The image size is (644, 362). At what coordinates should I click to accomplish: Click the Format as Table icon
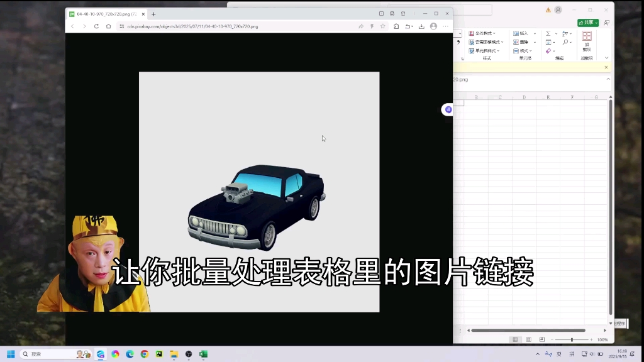point(472,42)
